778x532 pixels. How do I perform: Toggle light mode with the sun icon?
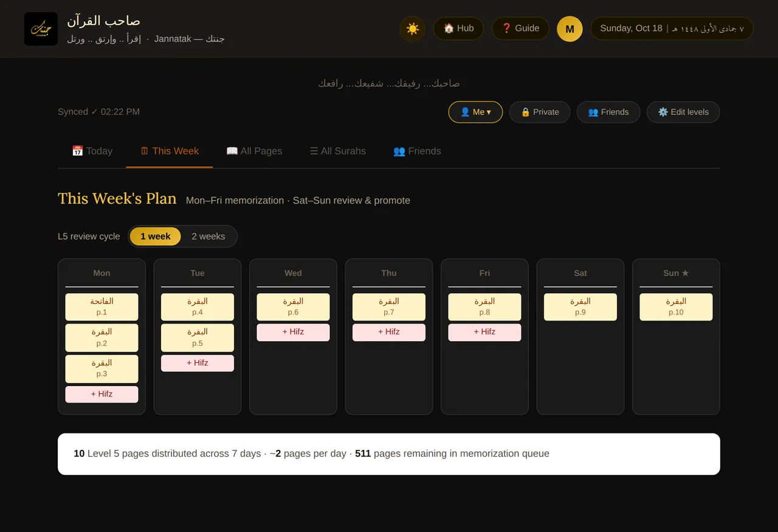(x=413, y=29)
